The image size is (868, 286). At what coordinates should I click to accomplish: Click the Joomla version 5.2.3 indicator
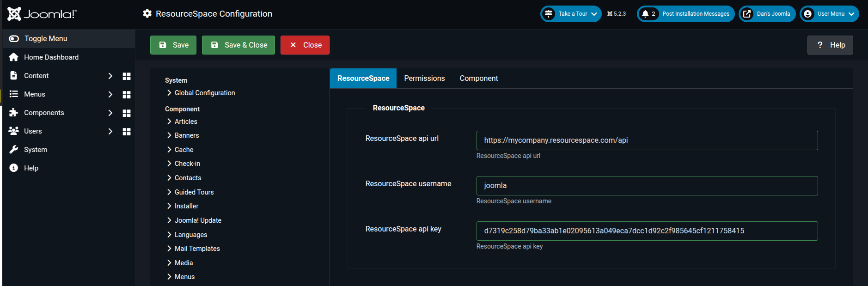617,14
